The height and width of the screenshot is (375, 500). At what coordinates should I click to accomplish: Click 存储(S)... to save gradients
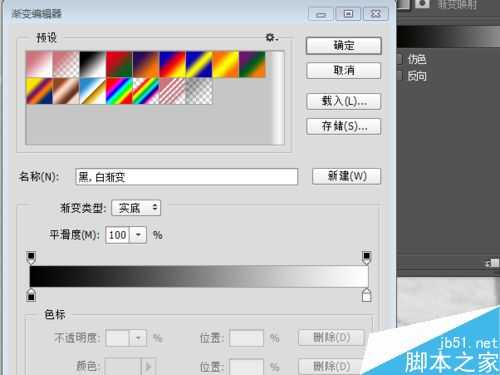pyautogui.click(x=344, y=126)
